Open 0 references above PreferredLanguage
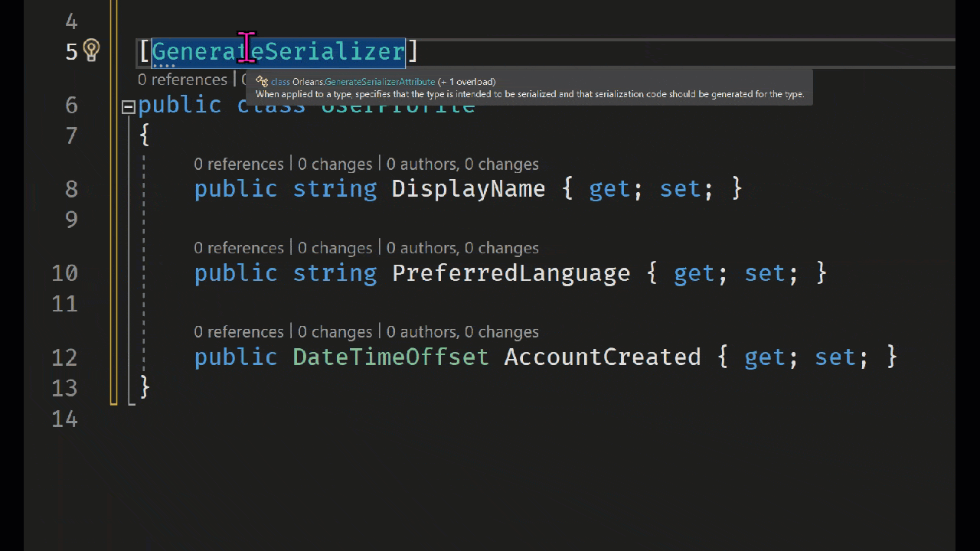The height and width of the screenshot is (551, 980). click(238, 248)
